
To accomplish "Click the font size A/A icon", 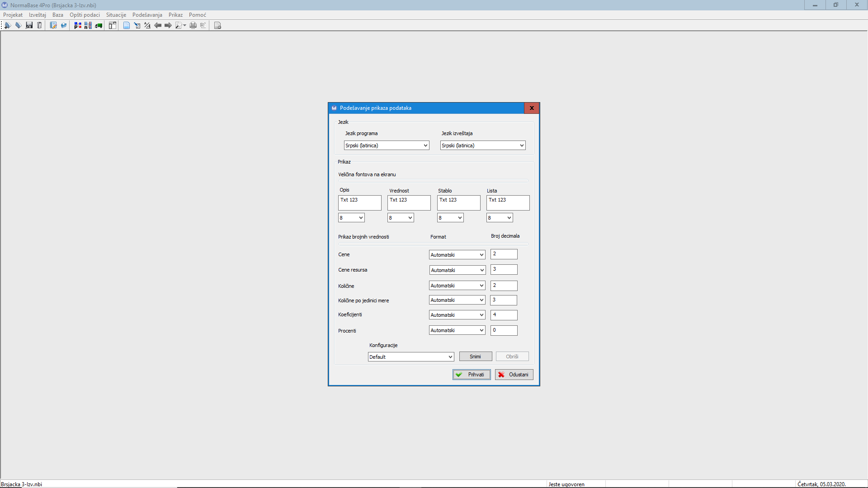I will [x=147, y=25].
